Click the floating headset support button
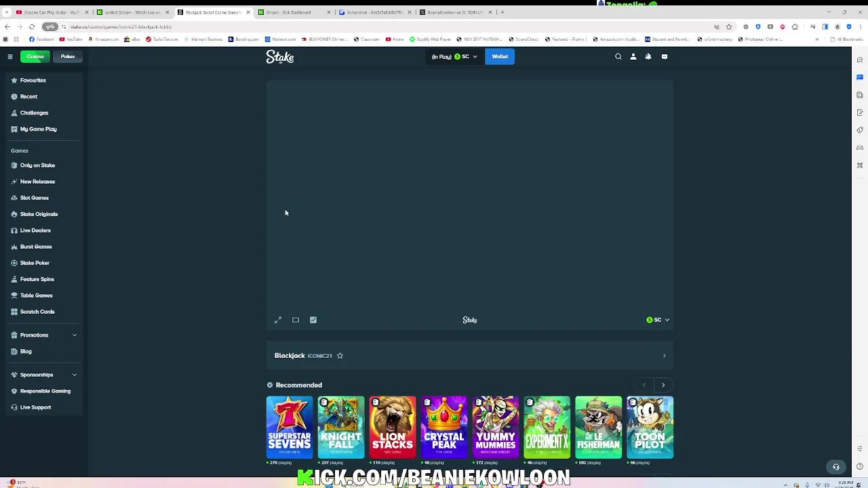Image resolution: width=868 pixels, height=488 pixels. coord(836,466)
